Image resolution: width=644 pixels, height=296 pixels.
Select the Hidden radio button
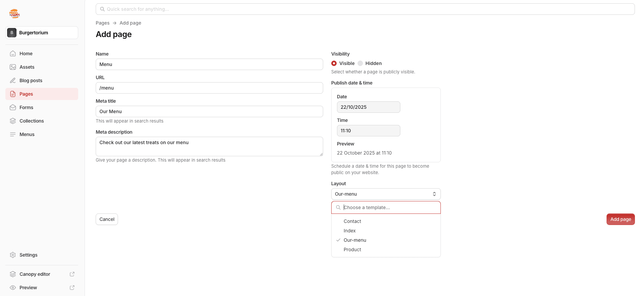click(360, 63)
